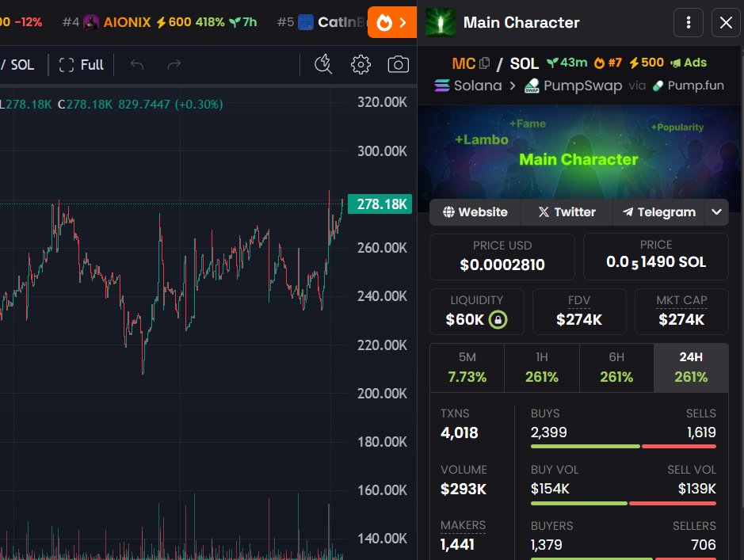Click the liquidity lock icon
Screen dimensions: 744x560
[498, 319]
